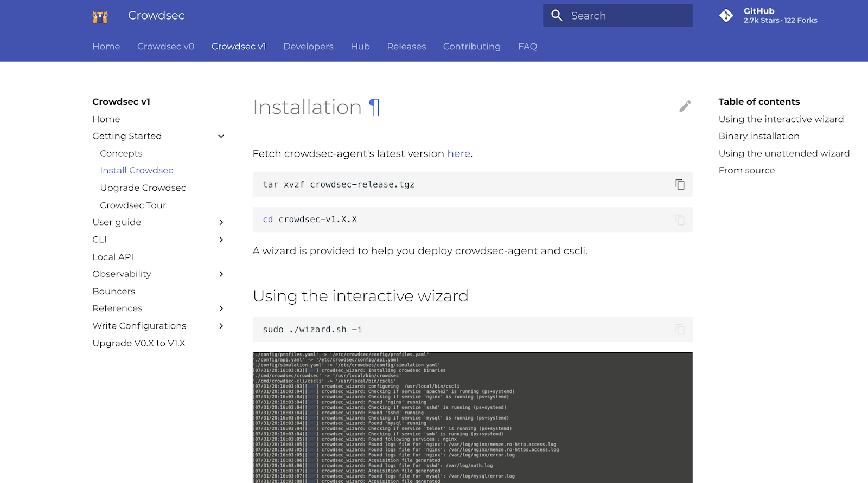Copy the tar xvzf command
Viewport: 868px width, 483px height.
click(x=680, y=184)
